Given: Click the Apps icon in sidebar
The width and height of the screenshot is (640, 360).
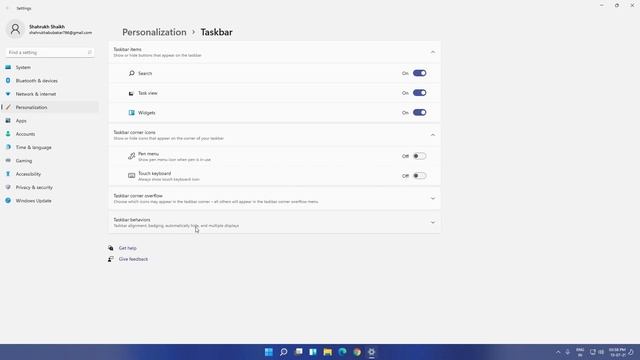Looking at the screenshot, I should [8, 120].
